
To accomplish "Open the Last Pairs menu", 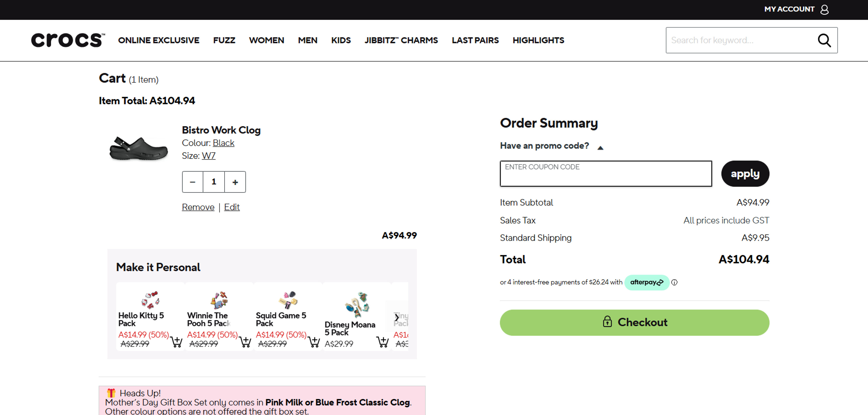I will (x=475, y=40).
